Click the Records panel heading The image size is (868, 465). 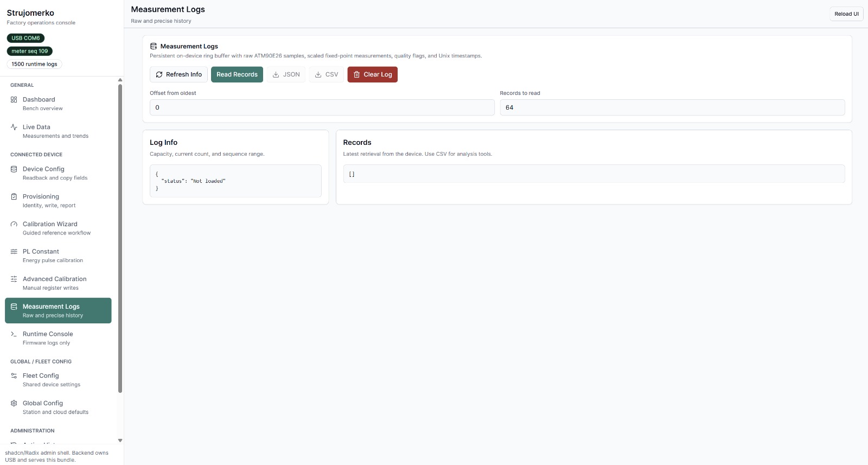357,143
